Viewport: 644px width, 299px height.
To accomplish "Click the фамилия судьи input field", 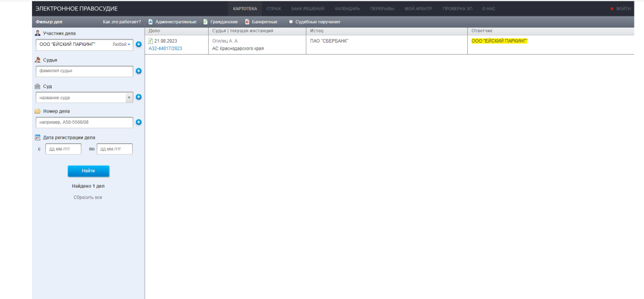I will 85,71.
